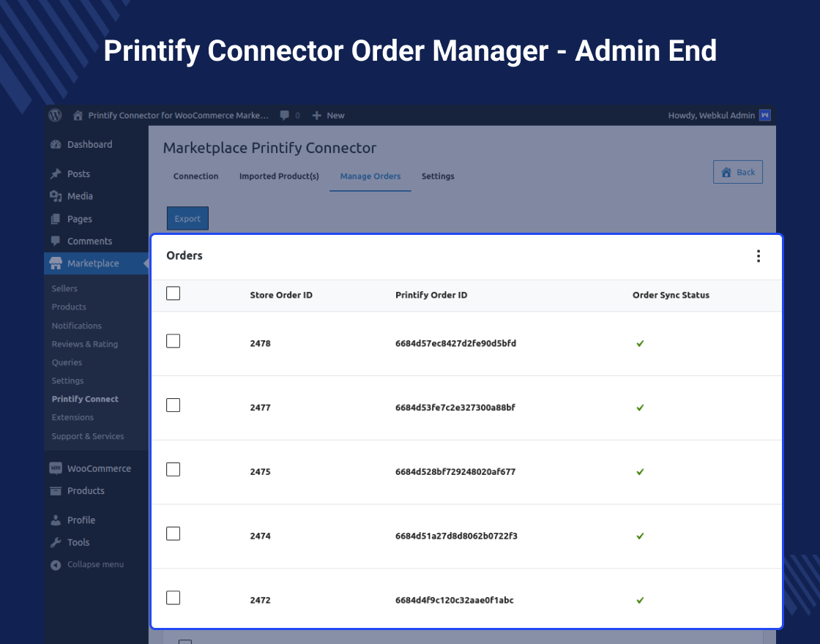Click the Marketplace store icon
The height and width of the screenshot is (644, 820).
coord(56,263)
